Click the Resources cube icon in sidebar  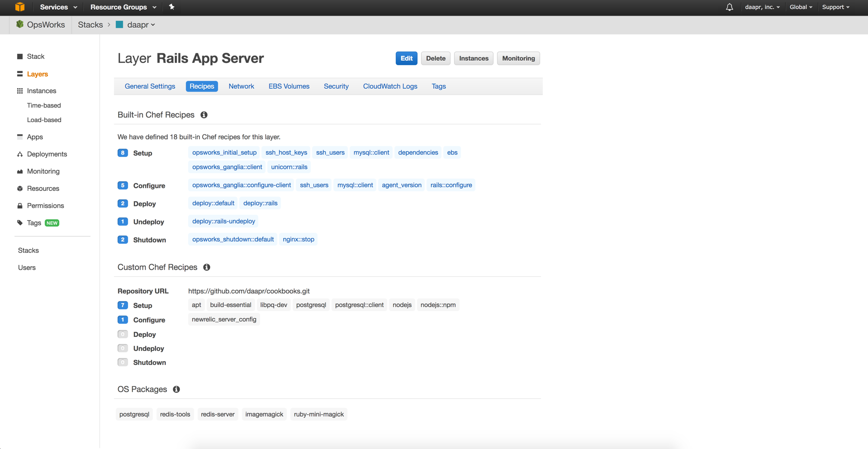(x=20, y=188)
